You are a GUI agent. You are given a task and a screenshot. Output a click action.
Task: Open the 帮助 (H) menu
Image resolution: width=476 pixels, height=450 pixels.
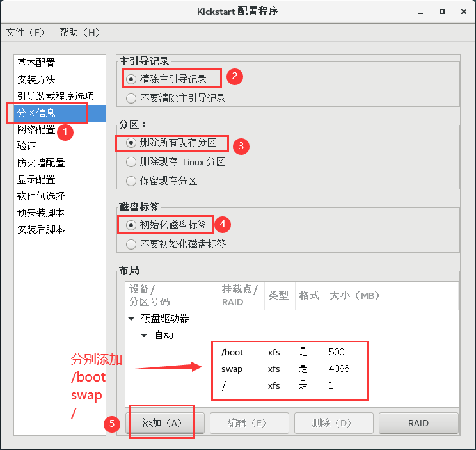(x=79, y=32)
